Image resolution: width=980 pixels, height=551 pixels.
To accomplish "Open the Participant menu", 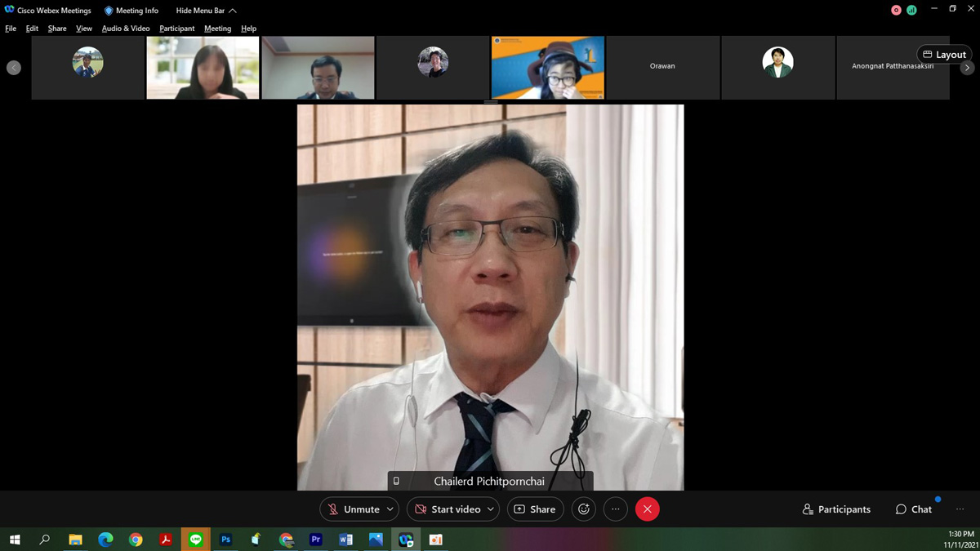I will (177, 29).
